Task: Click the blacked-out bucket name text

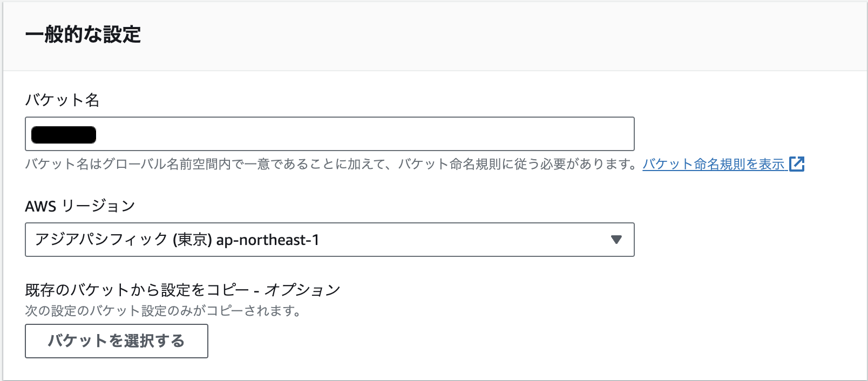Action: click(64, 135)
